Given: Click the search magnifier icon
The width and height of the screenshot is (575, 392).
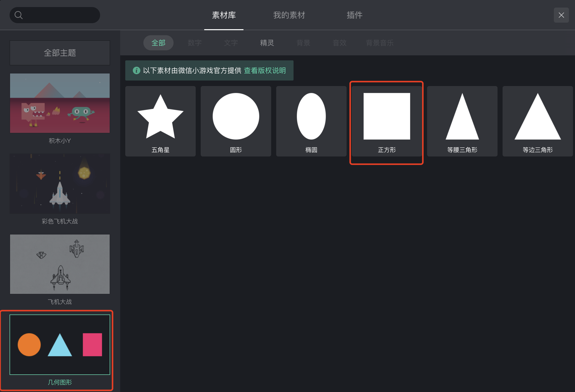Looking at the screenshot, I should click(x=19, y=15).
